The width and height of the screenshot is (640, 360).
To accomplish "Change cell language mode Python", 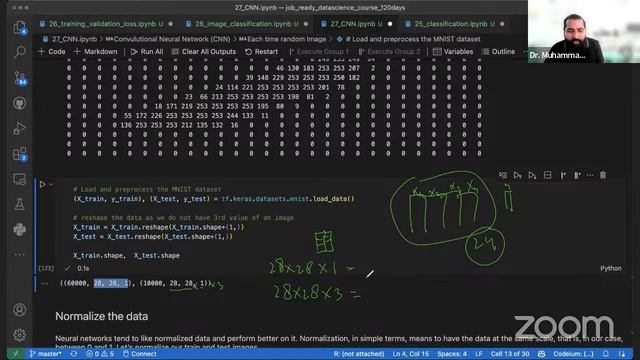I will coord(611,268).
